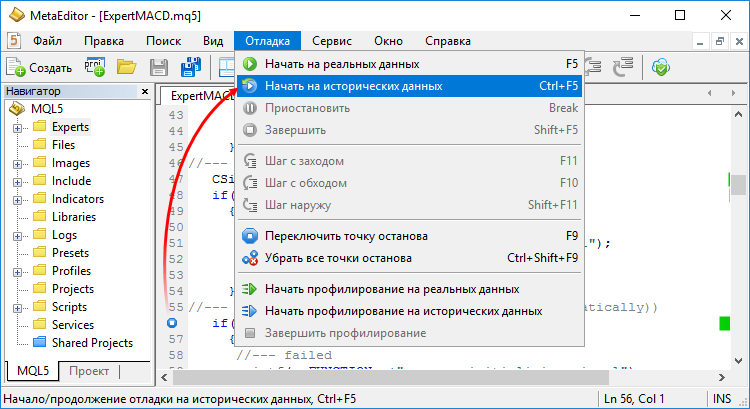
Task: Close the ExpertMACD document window
Action: (x=739, y=42)
